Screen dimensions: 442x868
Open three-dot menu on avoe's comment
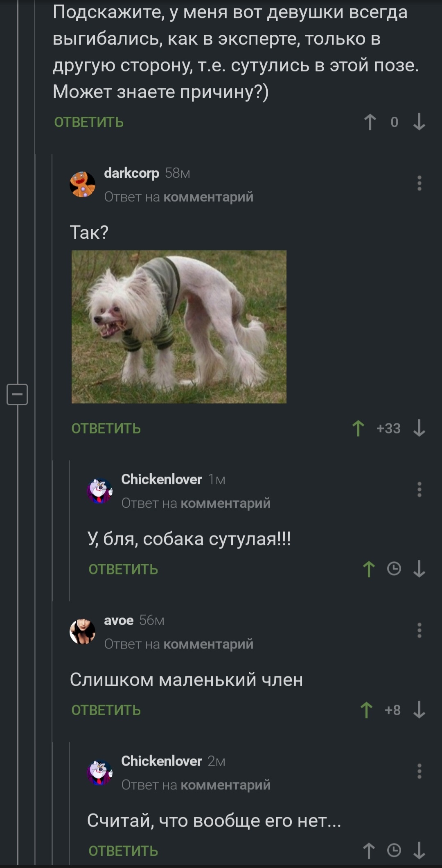pos(419,630)
